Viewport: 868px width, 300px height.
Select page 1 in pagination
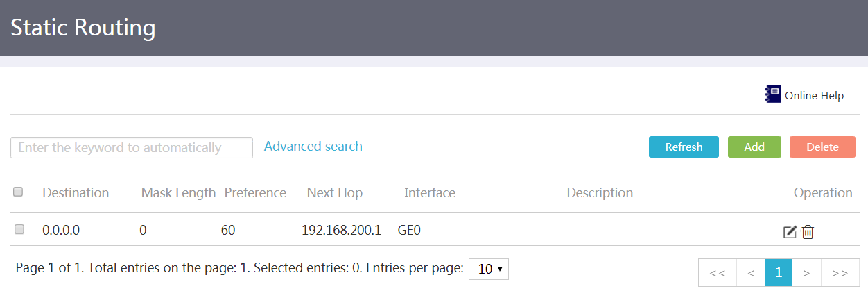[779, 273]
